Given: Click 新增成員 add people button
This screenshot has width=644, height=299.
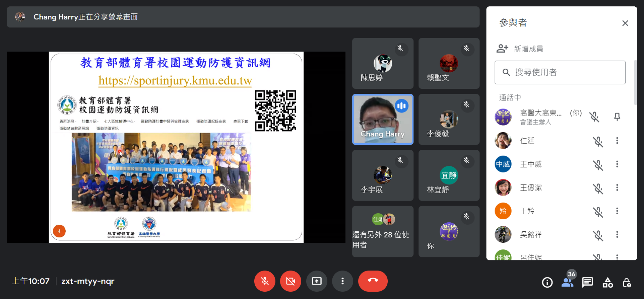Looking at the screenshot, I should point(520,49).
